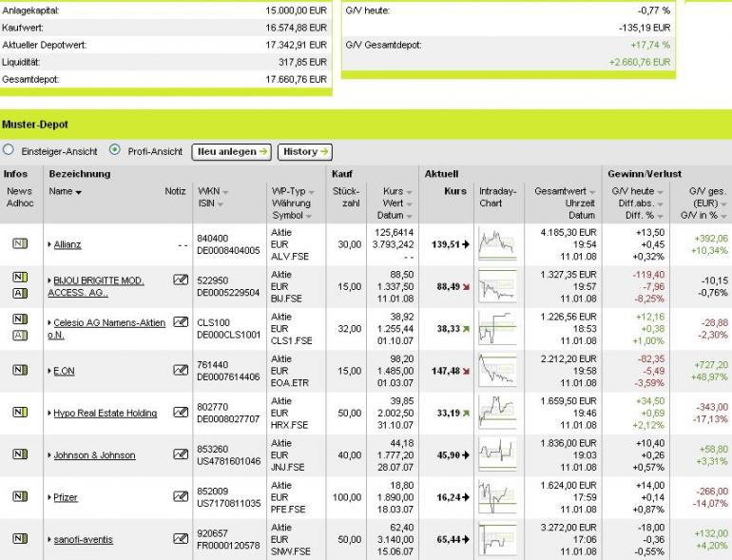Edit note icon for BIJOU BRIGITTE
The width and height of the screenshot is (732, 560).
(181, 280)
